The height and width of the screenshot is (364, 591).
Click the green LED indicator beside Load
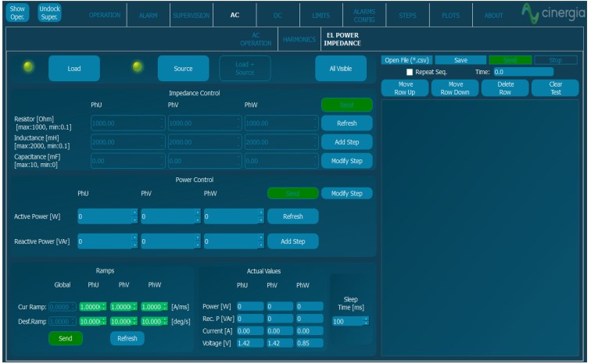[28, 68]
